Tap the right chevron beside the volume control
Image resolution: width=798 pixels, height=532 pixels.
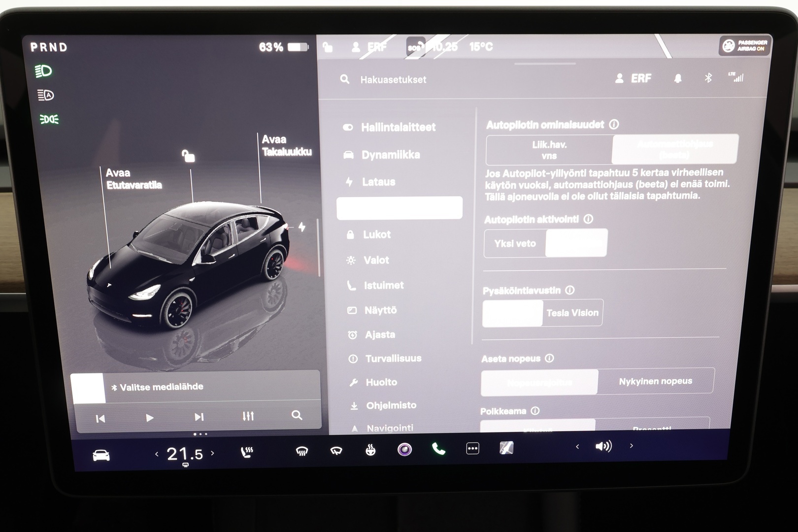pos(631,446)
